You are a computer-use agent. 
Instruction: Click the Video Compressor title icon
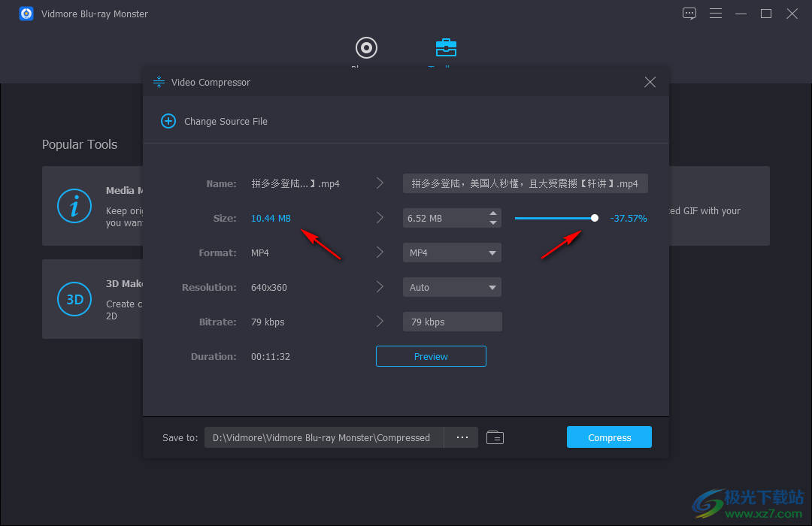pos(159,82)
